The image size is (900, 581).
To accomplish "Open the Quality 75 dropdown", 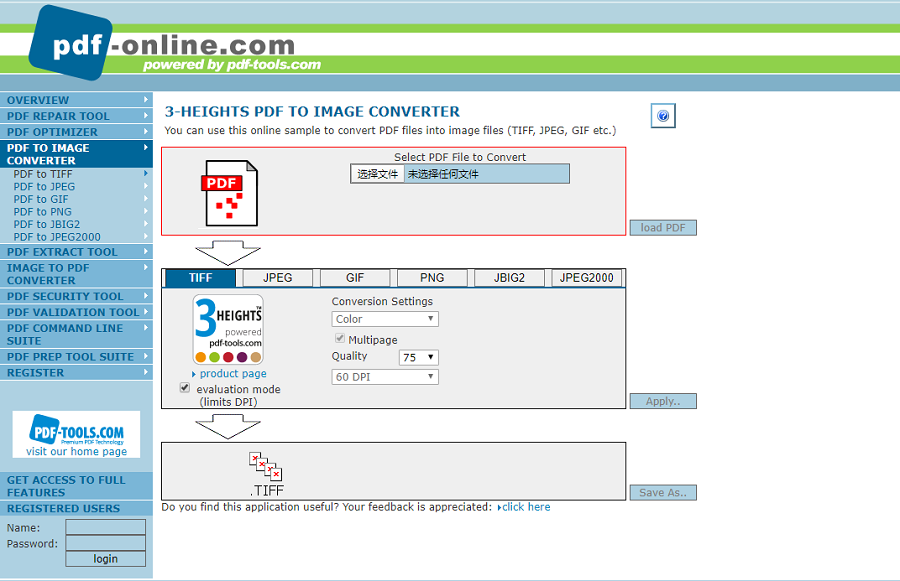I will (x=418, y=357).
